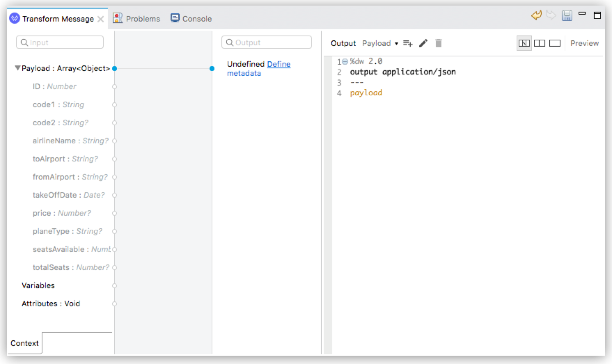Add a new transformation target via the list-plus icon
The height and width of the screenshot is (364, 612).
tap(407, 43)
